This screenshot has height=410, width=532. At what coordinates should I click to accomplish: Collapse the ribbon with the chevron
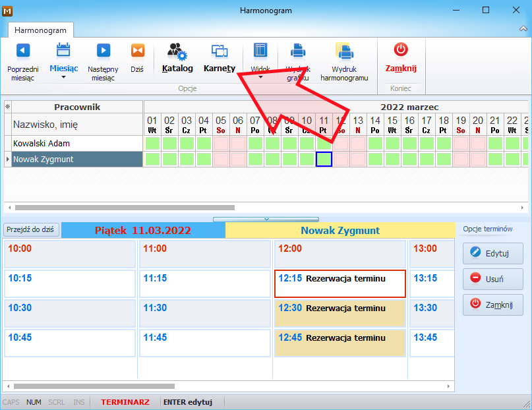(523, 29)
